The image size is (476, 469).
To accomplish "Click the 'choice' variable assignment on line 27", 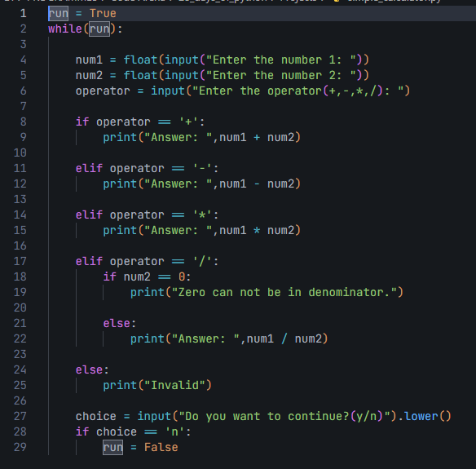I will click(96, 416).
